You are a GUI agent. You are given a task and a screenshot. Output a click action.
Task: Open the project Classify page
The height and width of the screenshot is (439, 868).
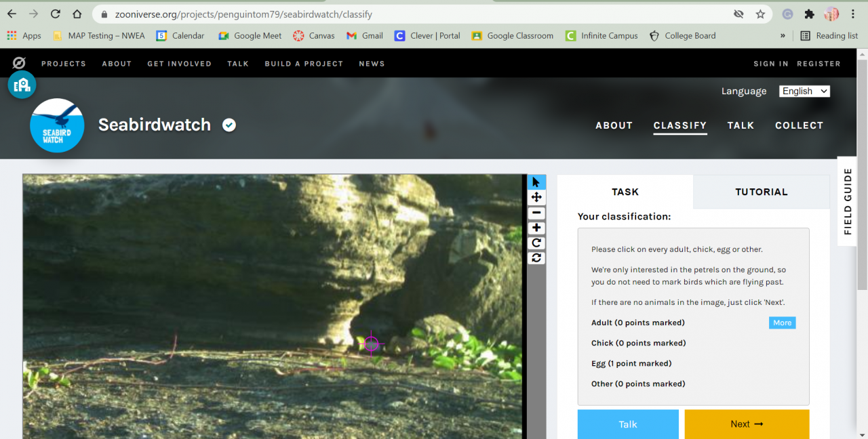point(680,125)
